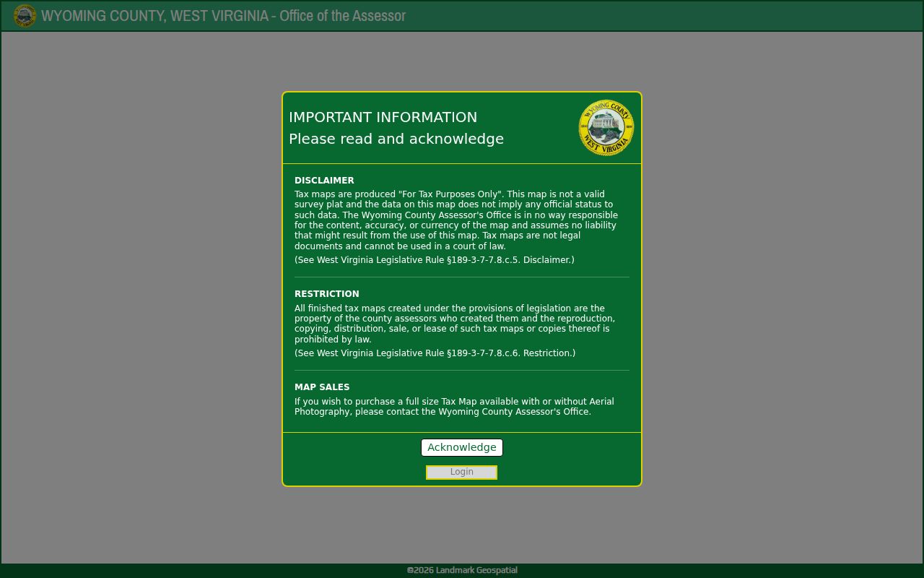Click the Acknowledge button
The height and width of the screenshot is (578, 924).
tap(462, 448)
